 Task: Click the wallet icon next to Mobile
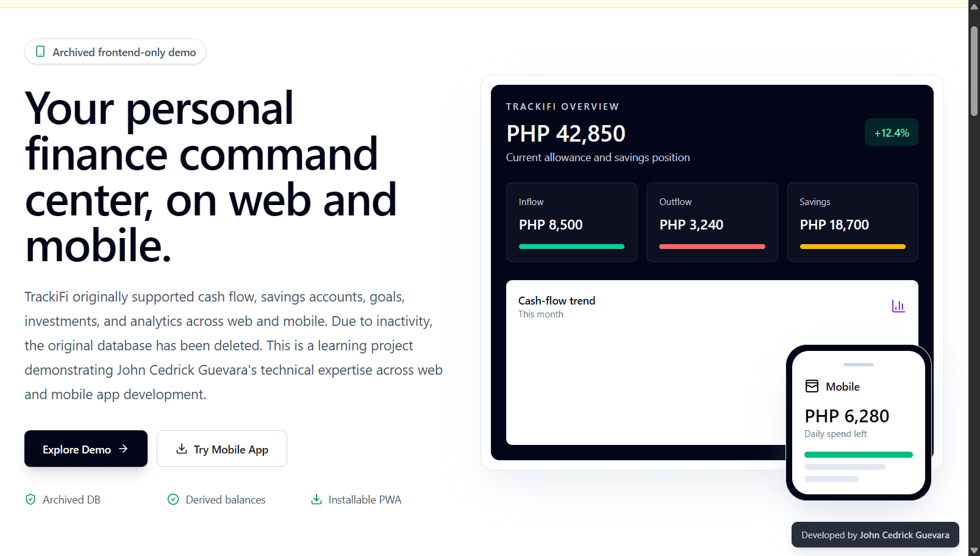pos(812,386)
